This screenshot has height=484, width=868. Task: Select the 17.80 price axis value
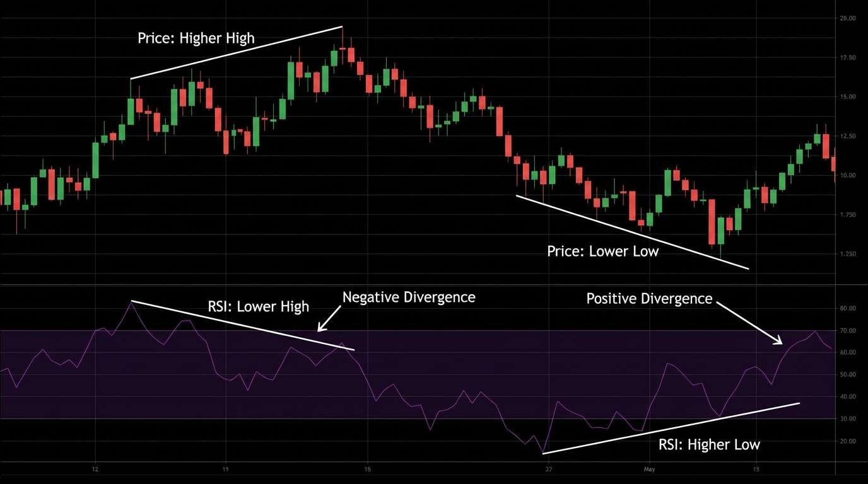[x=847, y=57]
